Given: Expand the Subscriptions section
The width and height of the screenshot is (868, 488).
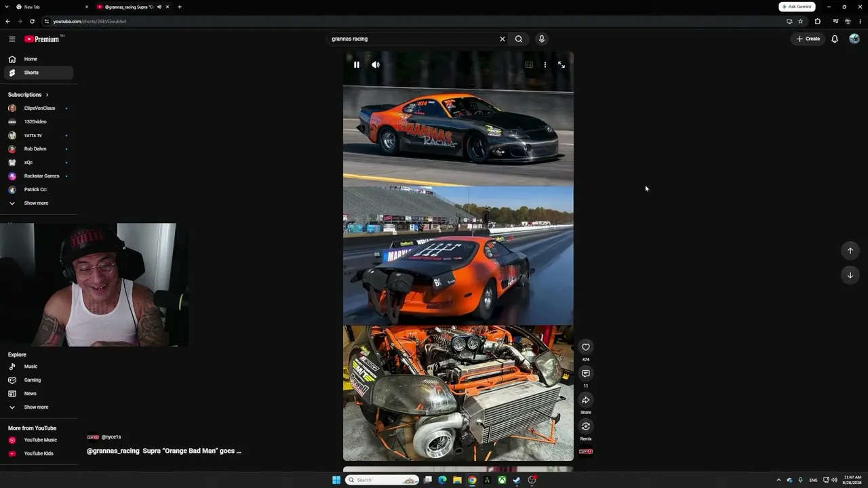Looking at the screenshot, I should coord(28,95).
